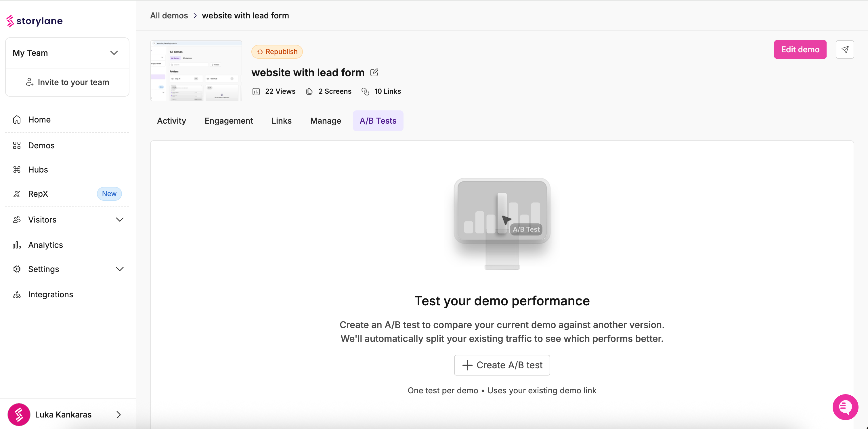This screenshot has width=868, height=429.
Task: Expand the Visitors submenu
Action: click(x=67, y=220)
